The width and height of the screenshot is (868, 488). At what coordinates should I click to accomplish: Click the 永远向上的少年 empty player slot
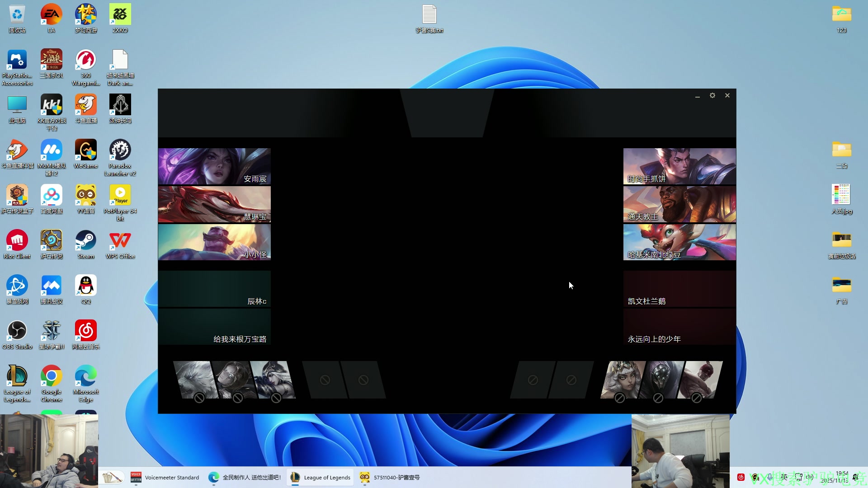tap(679, 327)
